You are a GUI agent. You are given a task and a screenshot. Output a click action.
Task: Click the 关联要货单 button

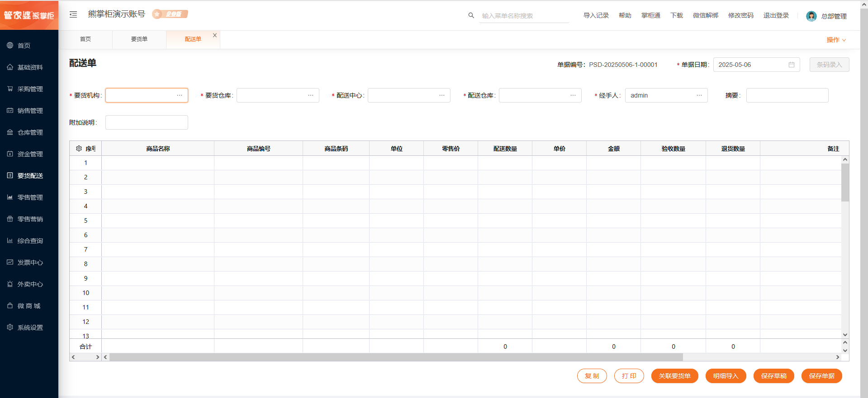point(675,376)
